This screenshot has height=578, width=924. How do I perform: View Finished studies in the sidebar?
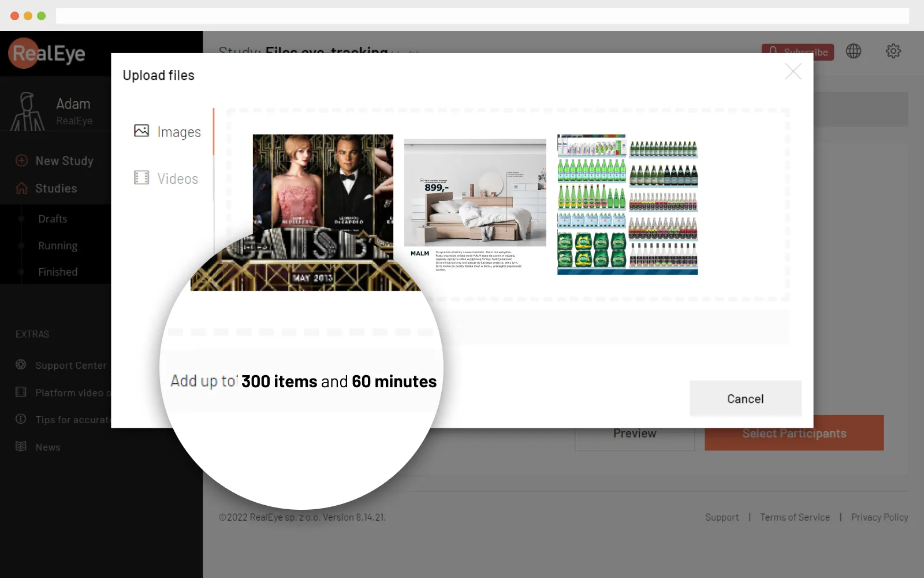pos(58,272)
